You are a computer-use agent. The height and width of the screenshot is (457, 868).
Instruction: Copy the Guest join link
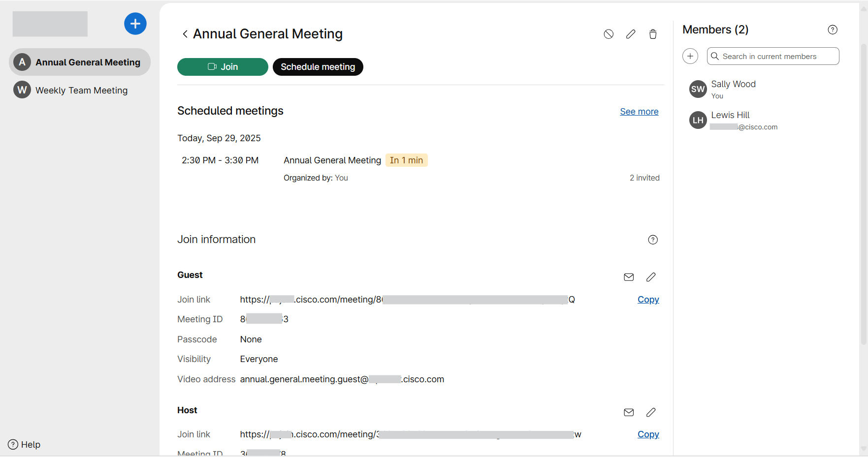tap(648, 300)
